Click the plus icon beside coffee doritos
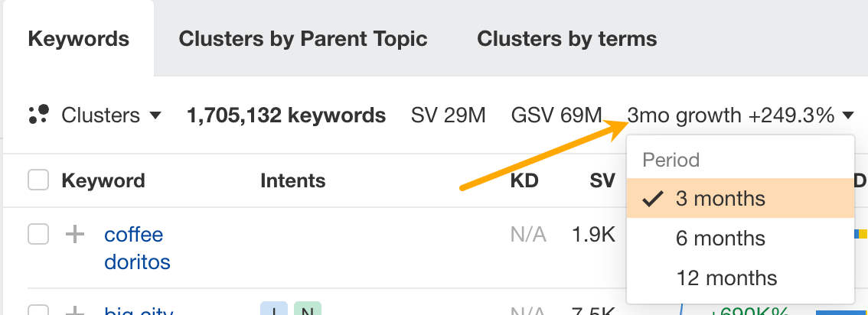 (x=74, y=234)
